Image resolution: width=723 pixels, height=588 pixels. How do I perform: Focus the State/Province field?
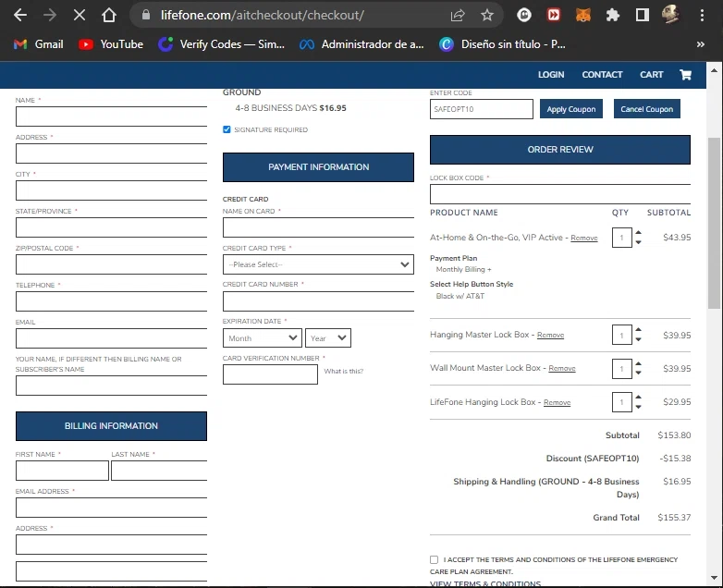[x=111, y=227]
